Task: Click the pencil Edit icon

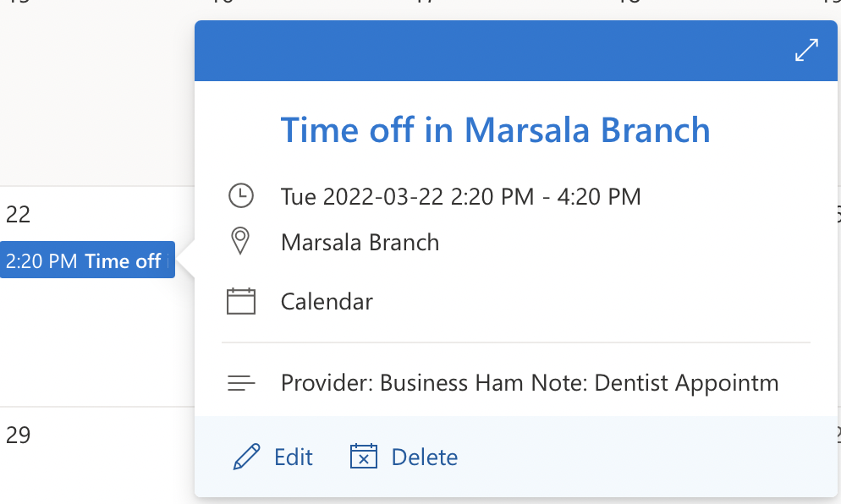Action: tap(246, 457)
